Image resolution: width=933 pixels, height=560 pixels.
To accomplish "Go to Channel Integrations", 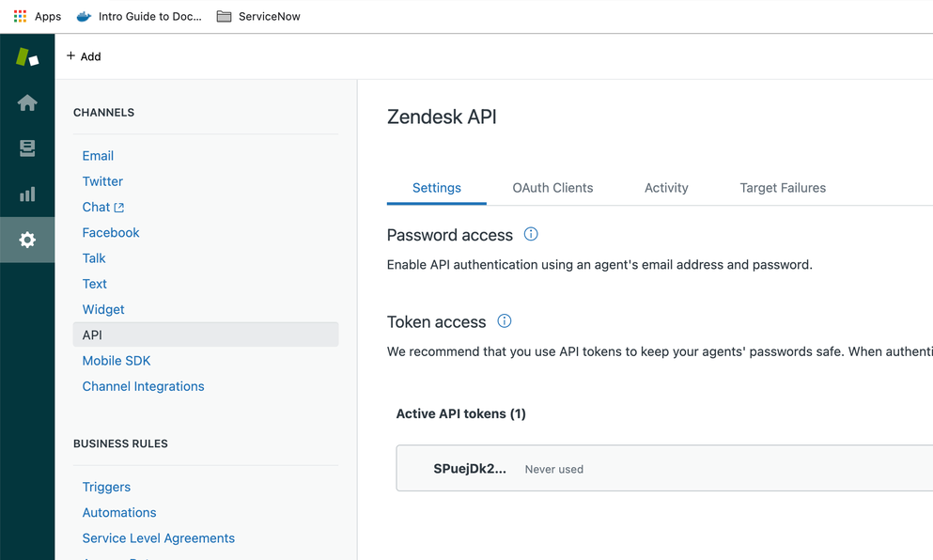I will coord(143,386).
